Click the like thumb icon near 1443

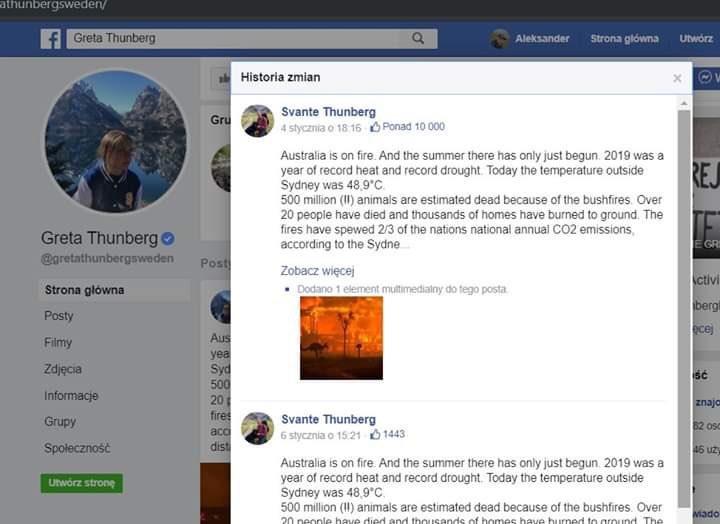375,434
